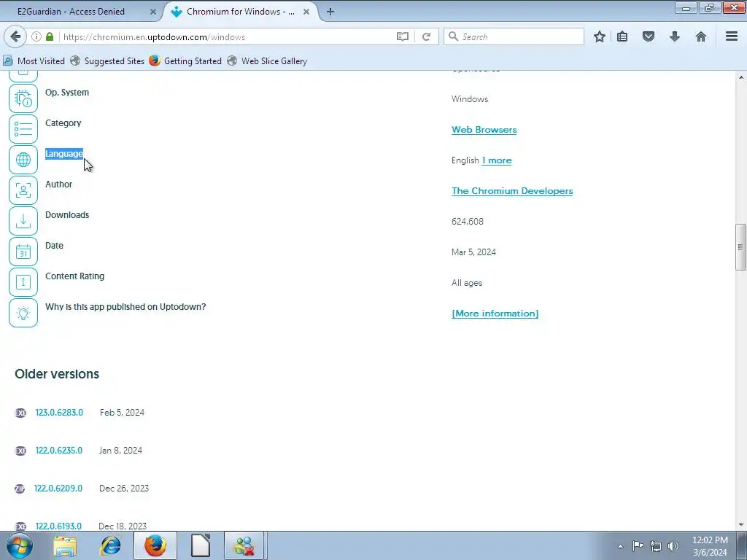The image size is (747, 560).
Task: Switch to Firefox in the taskbar
Action: click(155, 545)
